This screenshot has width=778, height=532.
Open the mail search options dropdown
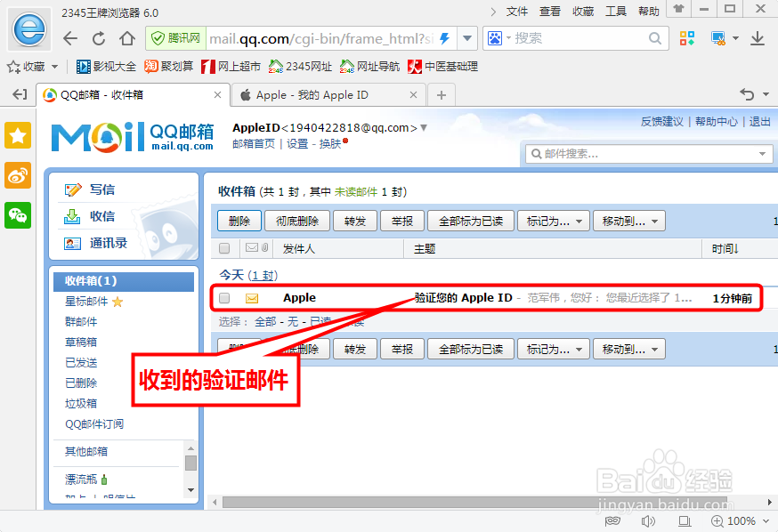762,154
